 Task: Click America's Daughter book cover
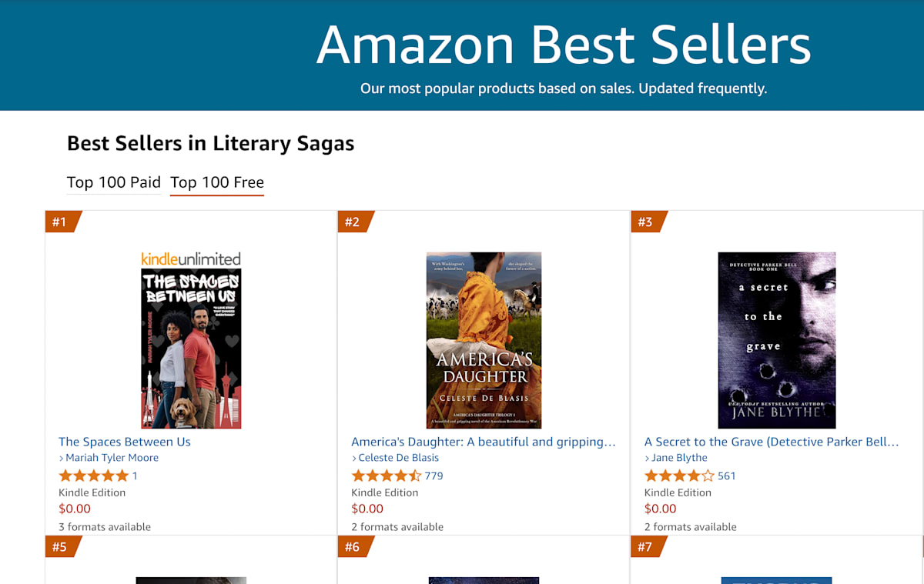[x=484, y=340]
